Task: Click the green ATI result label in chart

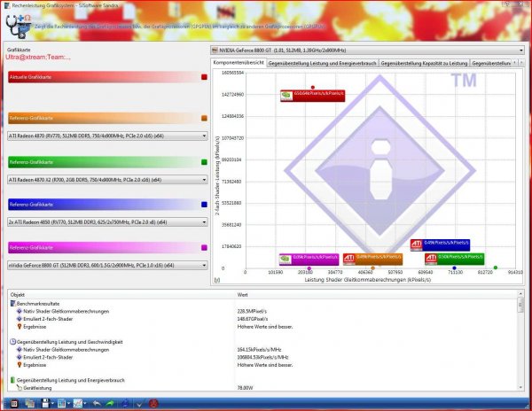Action: 454,260
